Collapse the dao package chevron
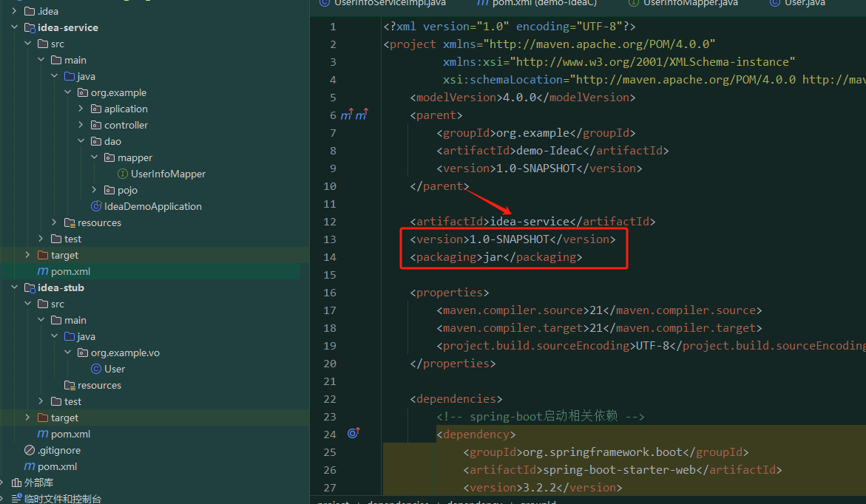Image resolution: width=866 pixels, height=504 pixels. (81, 141)
